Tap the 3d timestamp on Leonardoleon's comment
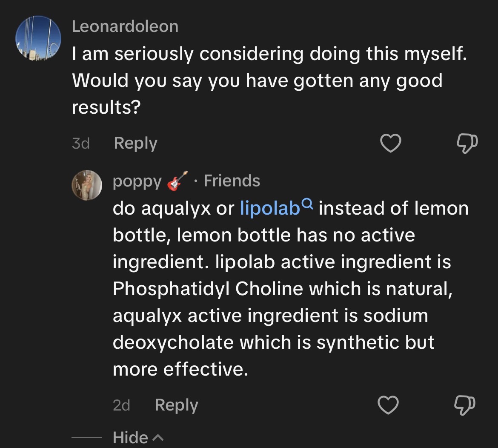 [80, 144]
